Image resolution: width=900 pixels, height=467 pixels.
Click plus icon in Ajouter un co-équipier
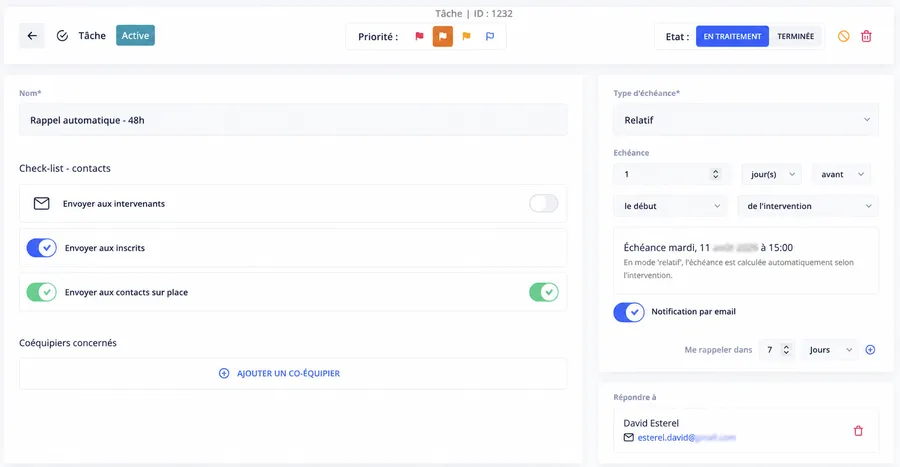pyautogui.click(x=224, y=373)
